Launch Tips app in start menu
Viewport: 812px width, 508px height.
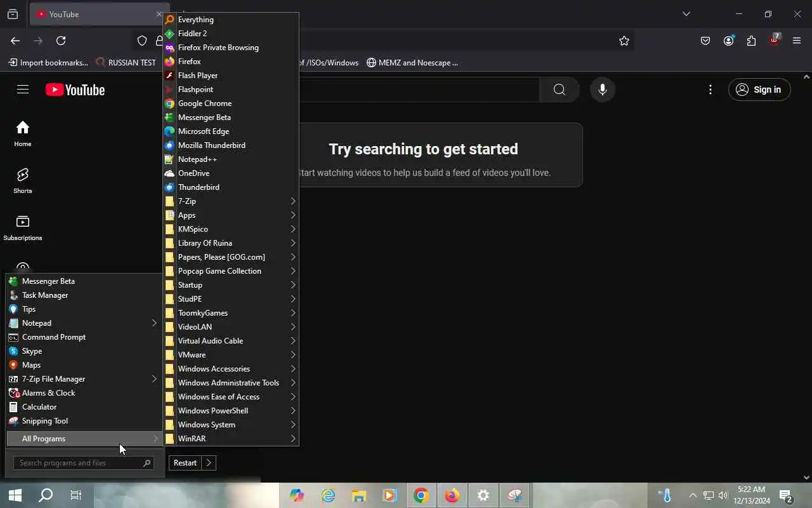click(84, 309)
